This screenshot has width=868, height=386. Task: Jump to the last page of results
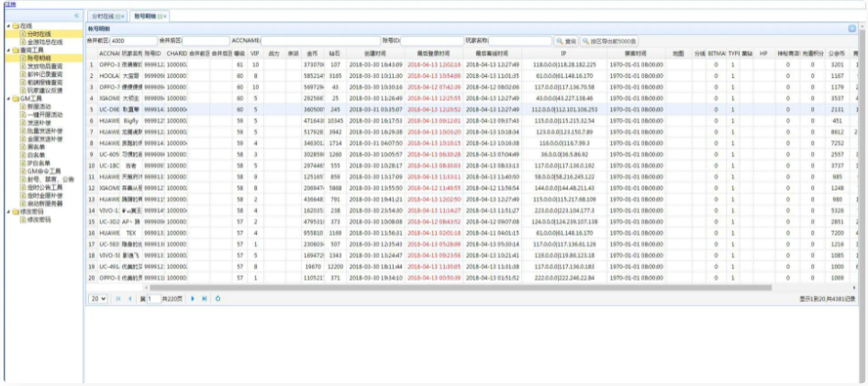(x=203, y=298)
